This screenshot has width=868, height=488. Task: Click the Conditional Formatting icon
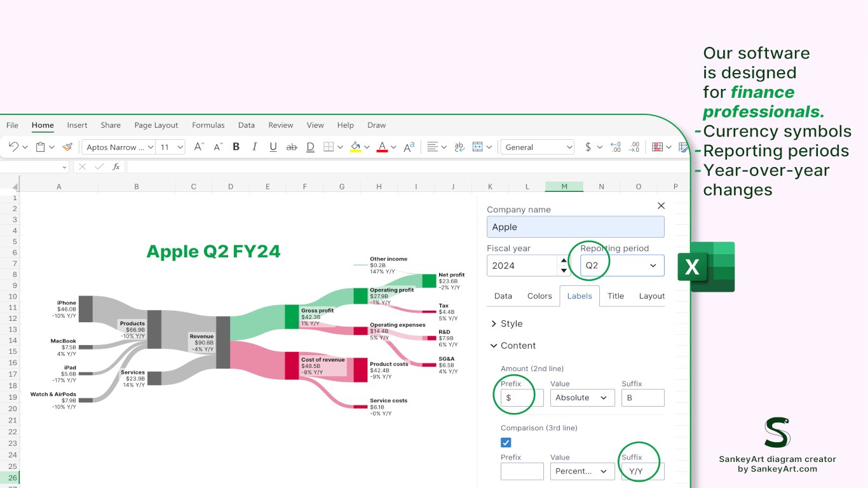tap(658, 147)
